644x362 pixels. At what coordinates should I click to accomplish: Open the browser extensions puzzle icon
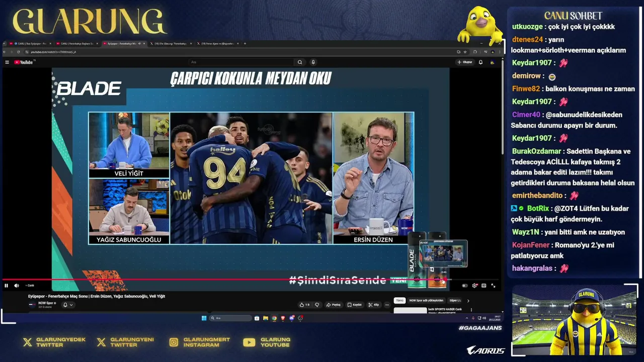(475, 52)
